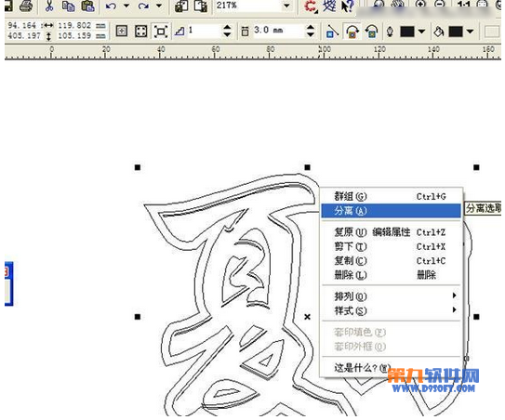Click the Paste clipboard icon
The width and height of the screenshot is (505, 420).
[x=87, y=6]
